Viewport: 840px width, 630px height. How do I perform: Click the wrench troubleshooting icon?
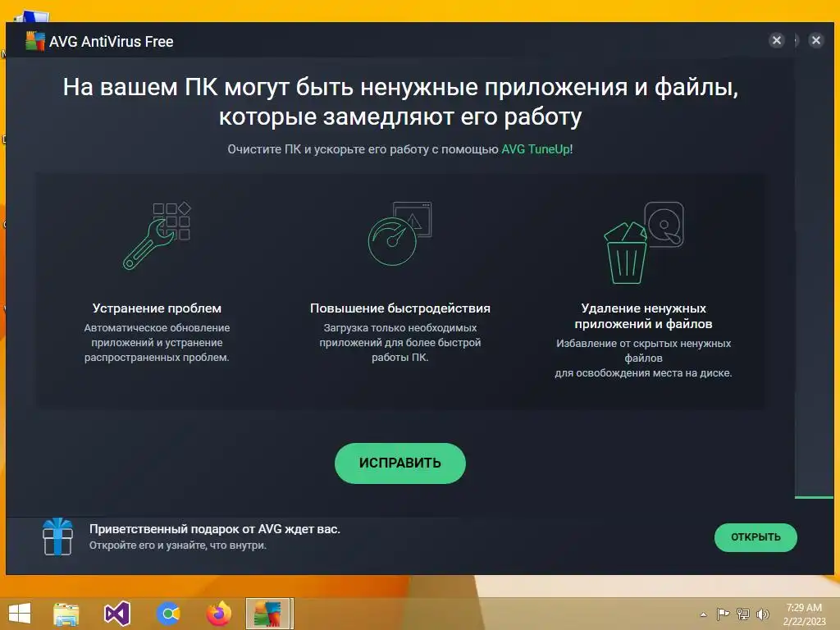(157, 235)
